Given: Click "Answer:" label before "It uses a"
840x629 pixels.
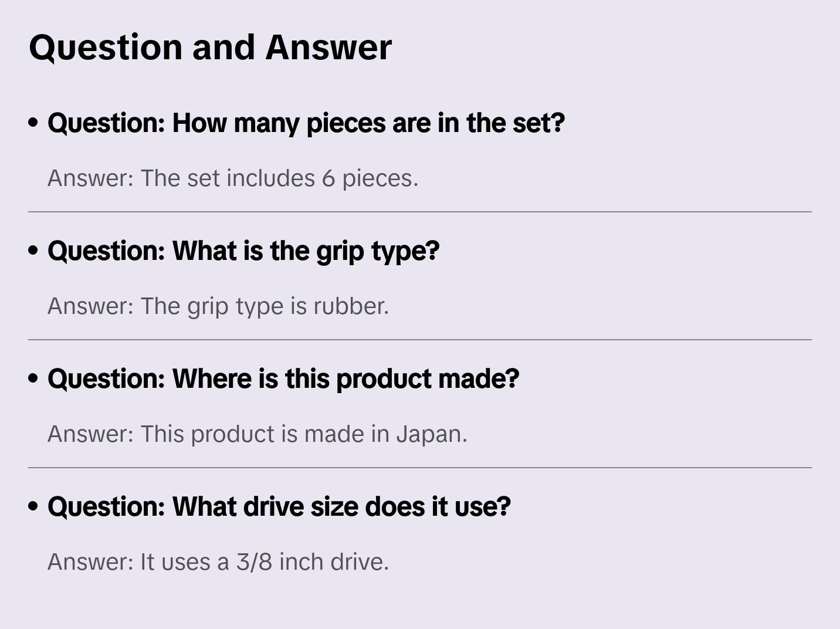Looking at the screenshot, I should [90, 562].
